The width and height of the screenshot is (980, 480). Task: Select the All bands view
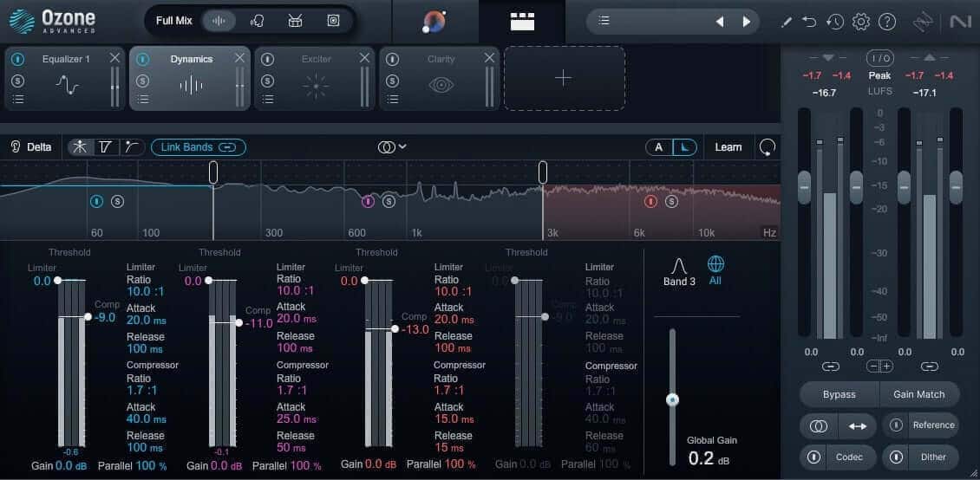(x=715, y=271)
